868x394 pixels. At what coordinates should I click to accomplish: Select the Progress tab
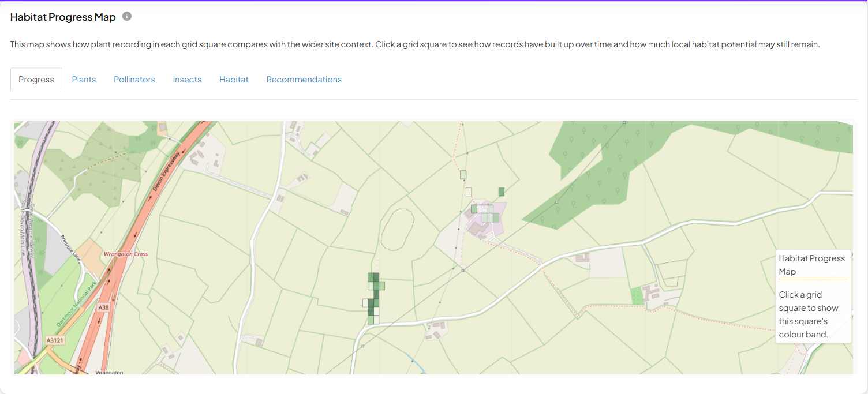tap(36, 80)
